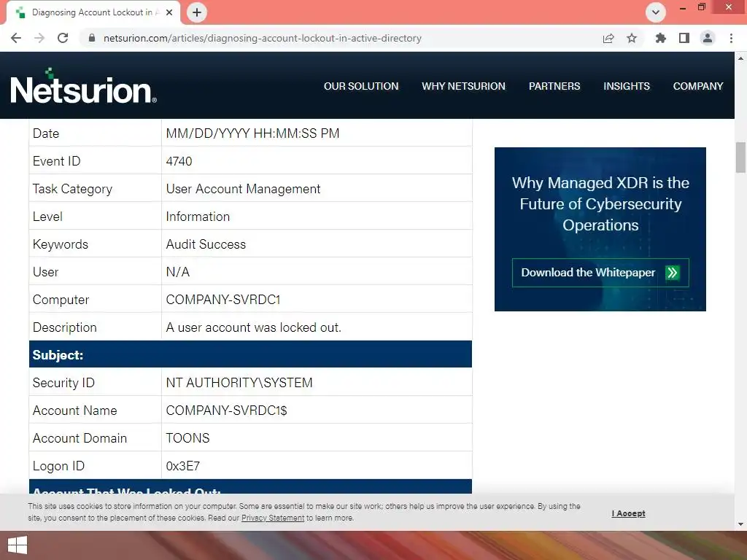Select the User Account Management cell

pyautogui.click(x=317, y=189)
